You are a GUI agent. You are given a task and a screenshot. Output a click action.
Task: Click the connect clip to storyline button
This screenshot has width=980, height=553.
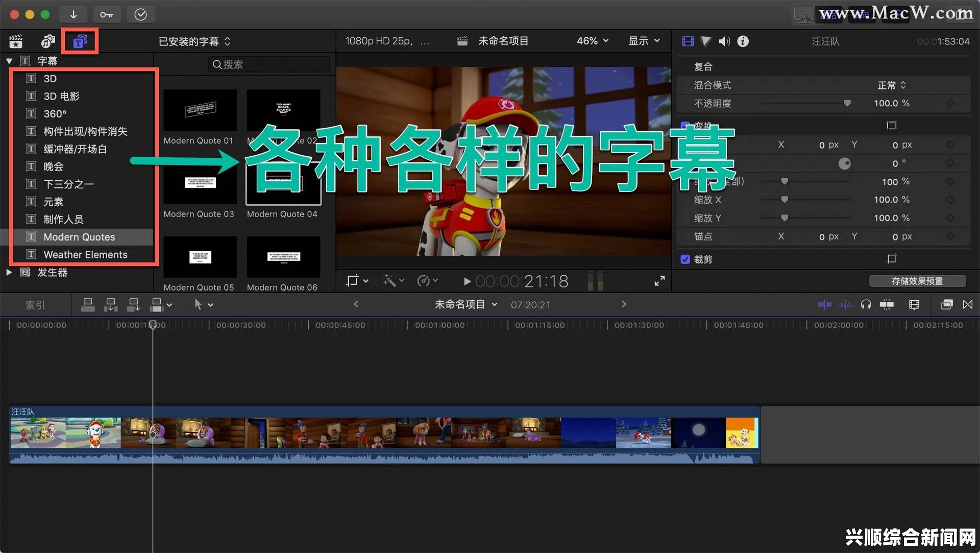click(88, 305)
